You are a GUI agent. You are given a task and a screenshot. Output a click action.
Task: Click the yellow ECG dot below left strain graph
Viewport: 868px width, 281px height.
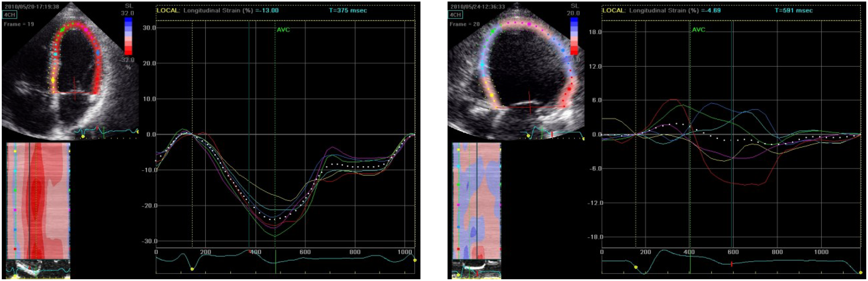pos(192,269)
